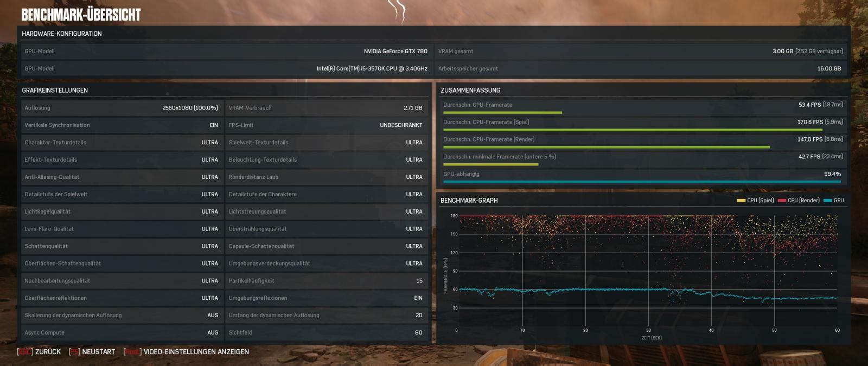This screenshot has height=366, width=868.
Task: Click the NVIDIA GeForce GTX 780 value
Action: coord(395,52)
